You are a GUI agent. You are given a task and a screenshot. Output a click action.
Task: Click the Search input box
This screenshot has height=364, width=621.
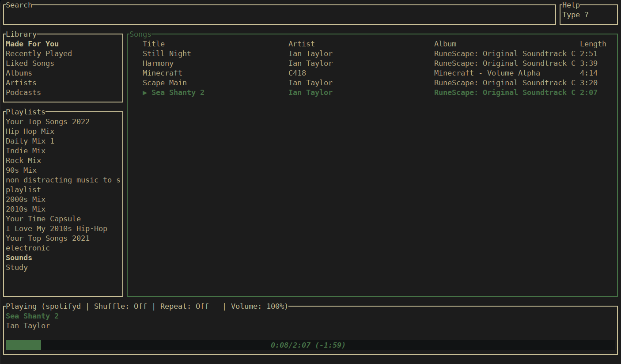click(279, 15)
